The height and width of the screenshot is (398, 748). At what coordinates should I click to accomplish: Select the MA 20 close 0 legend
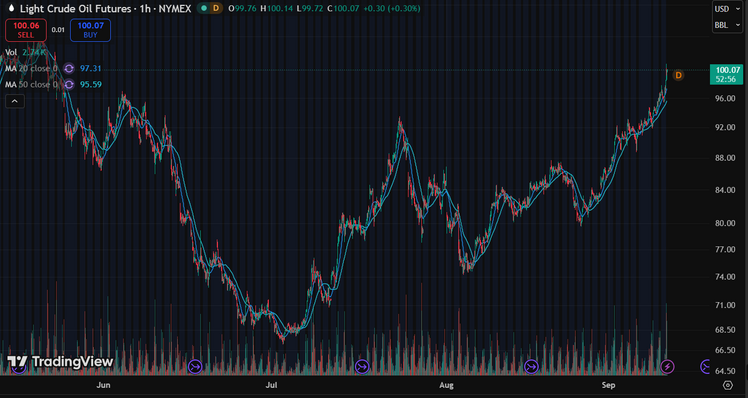tap(31, 69)
